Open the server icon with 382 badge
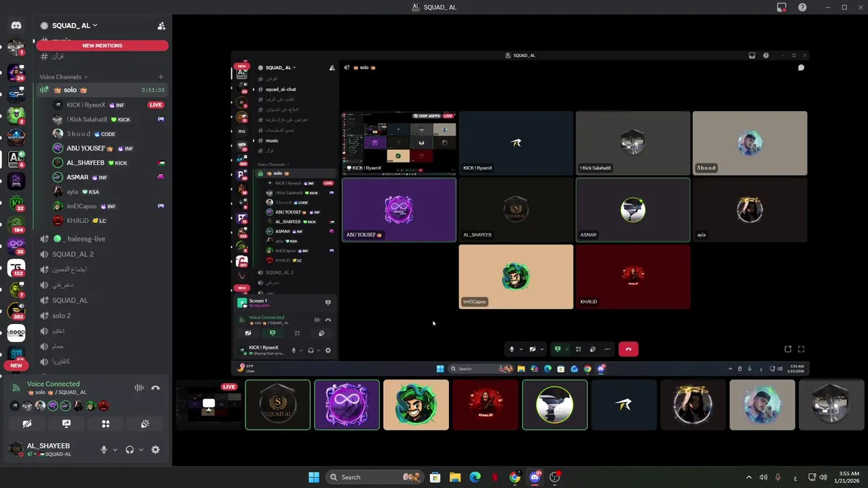This screenshot has width=868, height=488. [16, 311]
